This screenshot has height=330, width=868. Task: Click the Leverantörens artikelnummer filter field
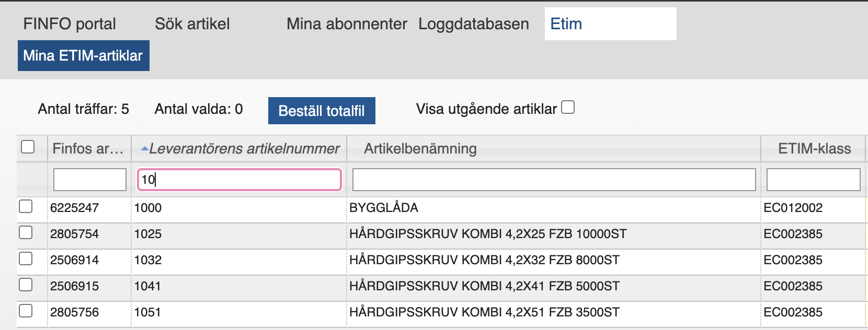click(239, 180)
